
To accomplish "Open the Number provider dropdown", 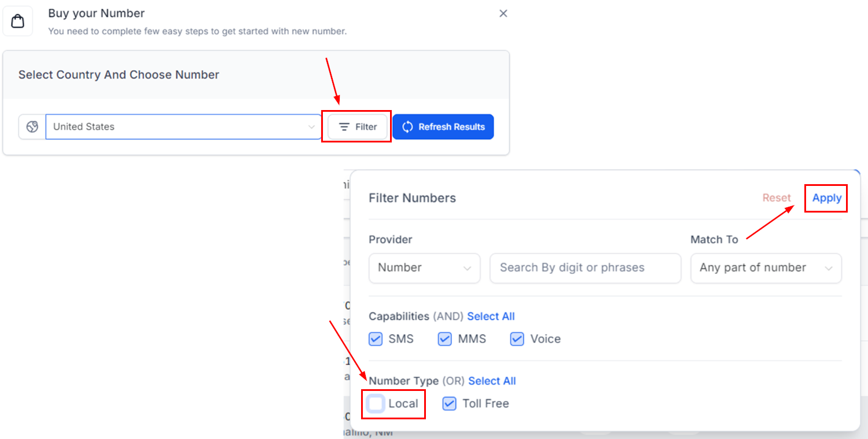I will tap(424, 268).
